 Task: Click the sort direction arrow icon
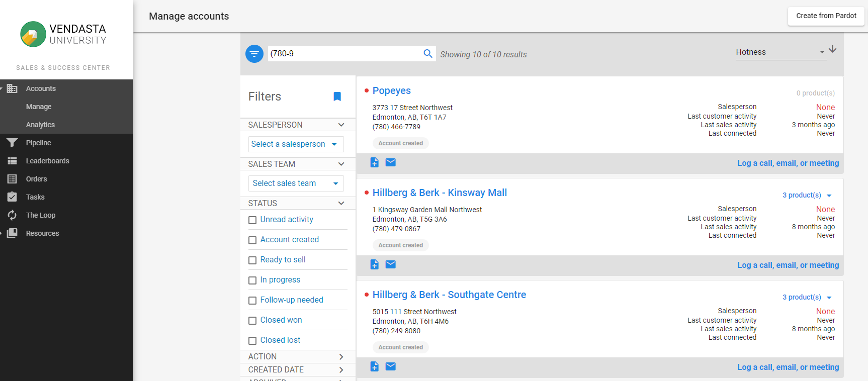pos(833,49)
